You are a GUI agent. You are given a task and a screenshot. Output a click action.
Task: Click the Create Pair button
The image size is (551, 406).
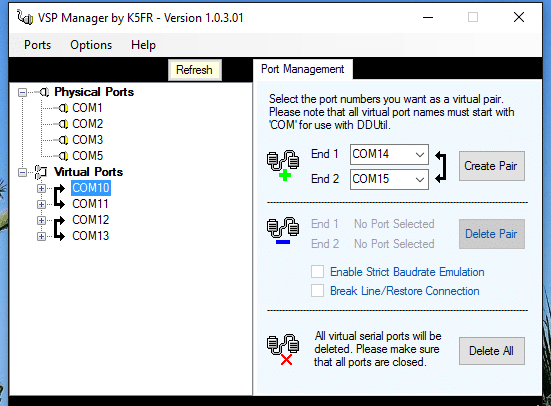point(492,166)
